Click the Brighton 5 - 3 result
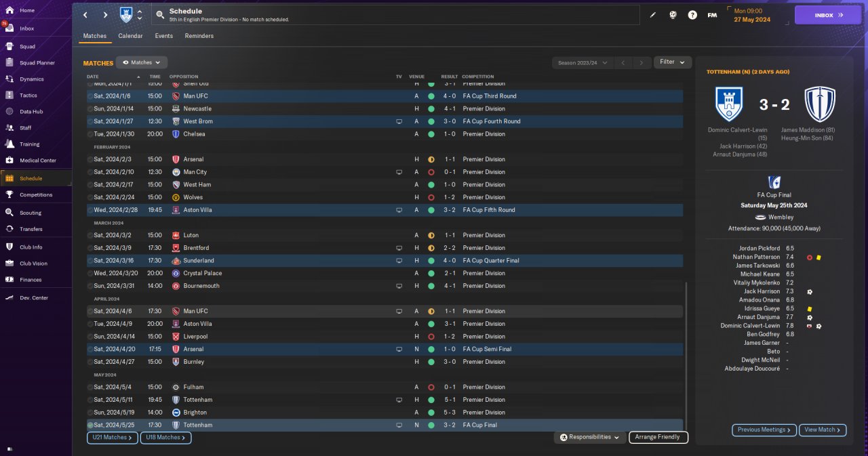Image resolution: width=868 pixels, height=456 pixels. coord(449,413)
